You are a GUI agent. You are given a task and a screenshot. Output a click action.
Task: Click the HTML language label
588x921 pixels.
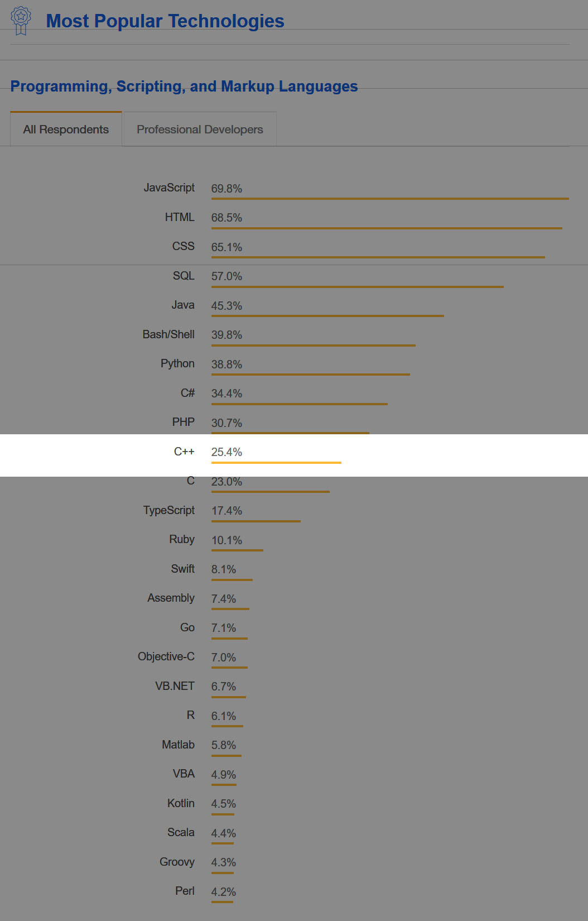click(180, 217)
